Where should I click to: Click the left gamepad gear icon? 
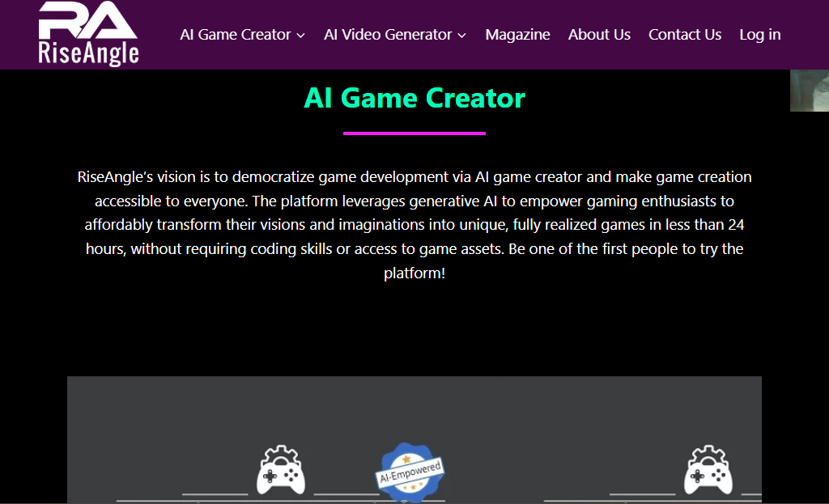coord(281,470)
